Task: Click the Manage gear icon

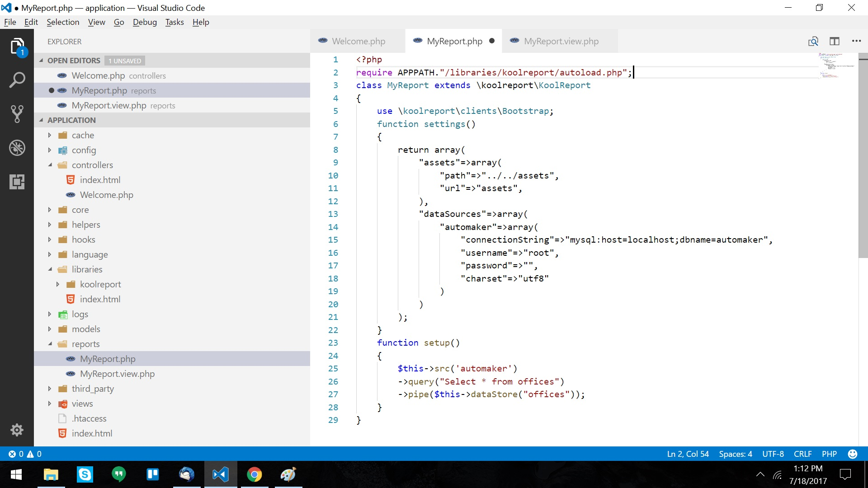Action: (17, 430)
